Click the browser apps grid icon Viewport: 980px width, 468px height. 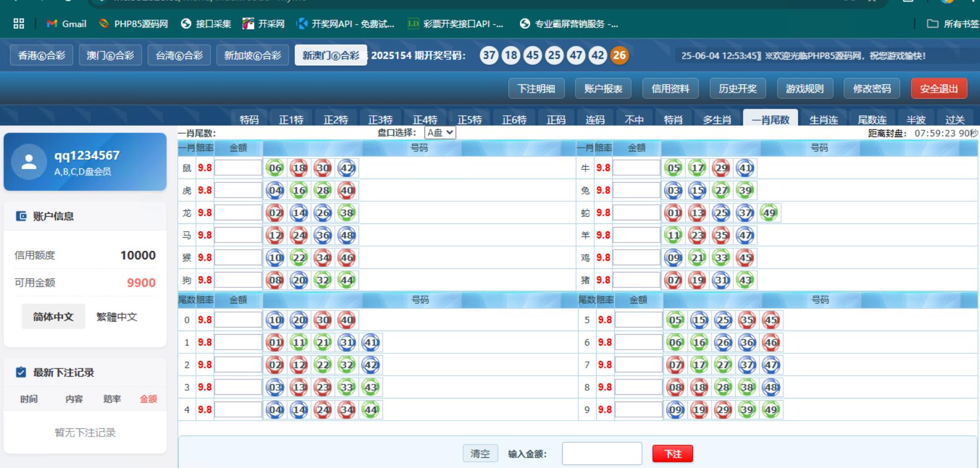(19, 24)
